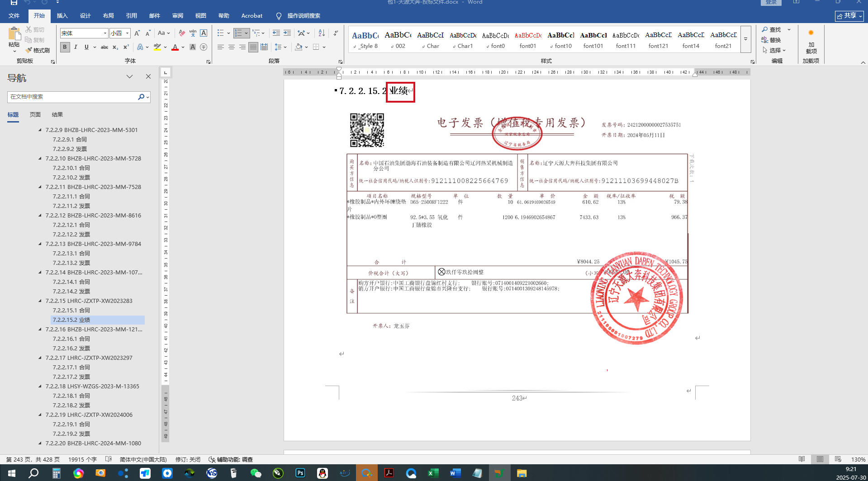Click the Share (共享) button
868x481 pixels.
(x=849, y=16)
